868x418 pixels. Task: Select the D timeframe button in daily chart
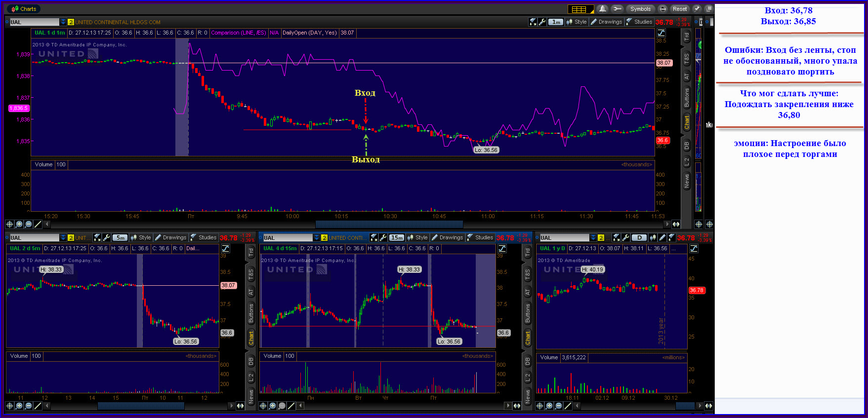(639, 237)
